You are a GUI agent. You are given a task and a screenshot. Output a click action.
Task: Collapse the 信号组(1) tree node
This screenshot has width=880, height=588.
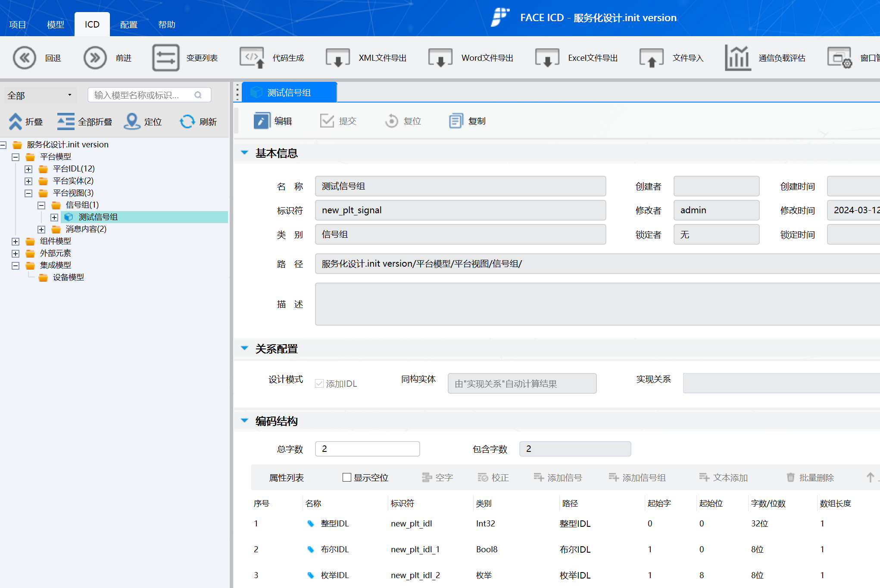[x=41, y=205]
